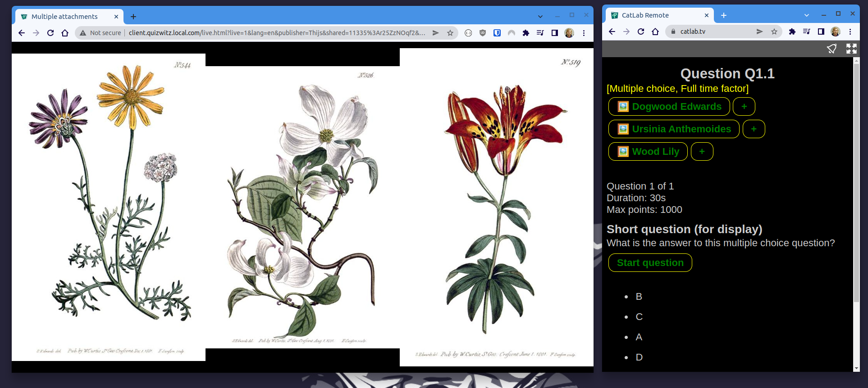Open home page in quizwitz window
This screenshot has height=388, width=868.
point(65,33)
